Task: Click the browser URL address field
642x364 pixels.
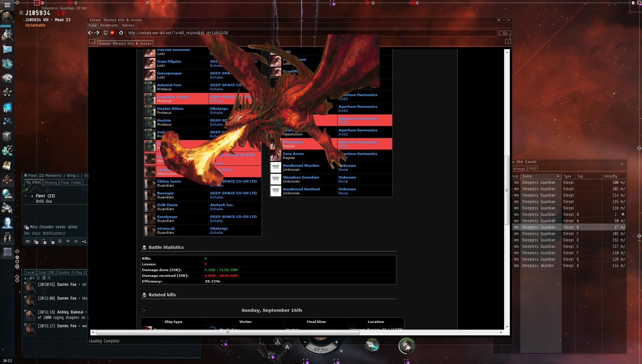Action: [312, 33]
